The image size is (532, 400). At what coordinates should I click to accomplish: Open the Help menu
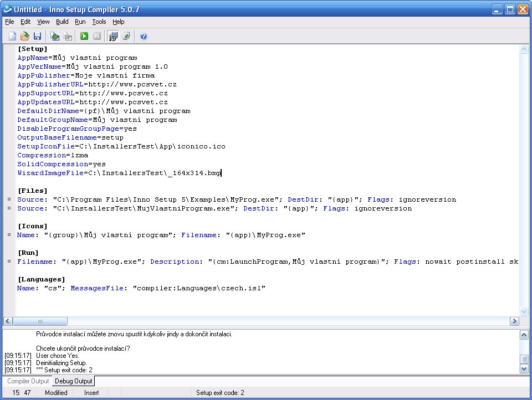(x=119, y=22)
